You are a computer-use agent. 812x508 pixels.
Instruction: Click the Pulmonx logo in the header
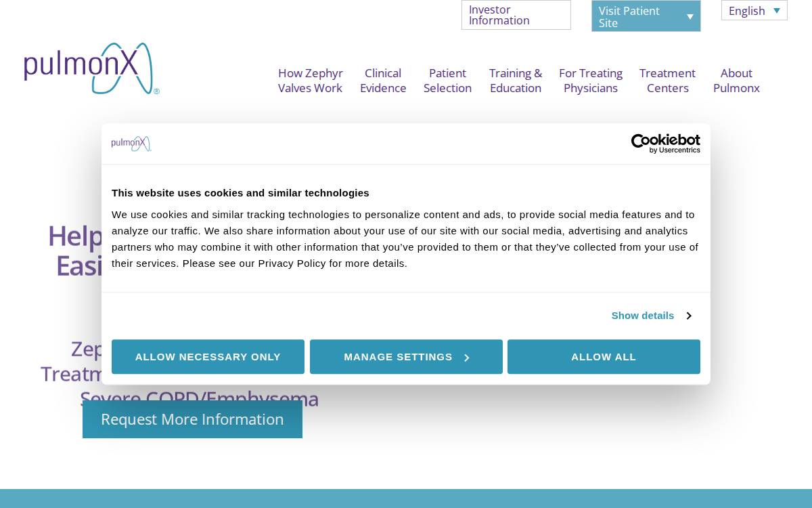92,68
